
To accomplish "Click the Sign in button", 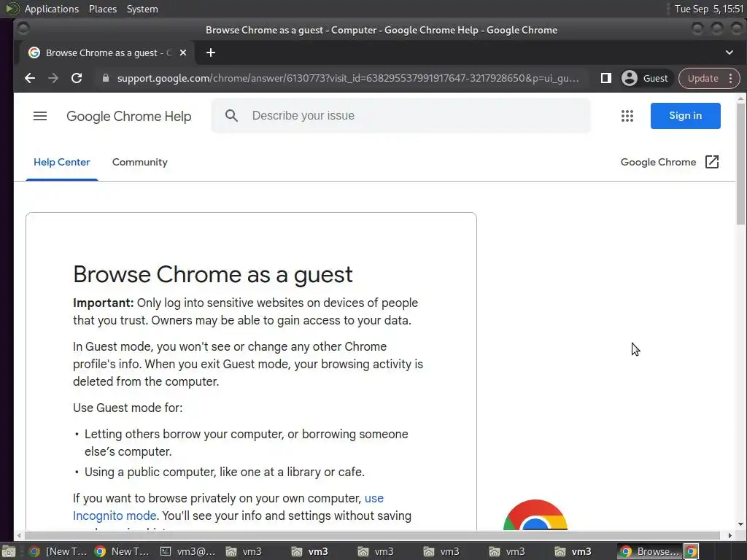I will coord(685,116).
